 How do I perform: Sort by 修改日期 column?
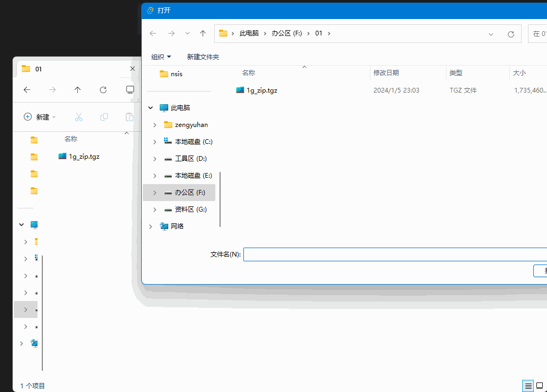click(386, 73)
